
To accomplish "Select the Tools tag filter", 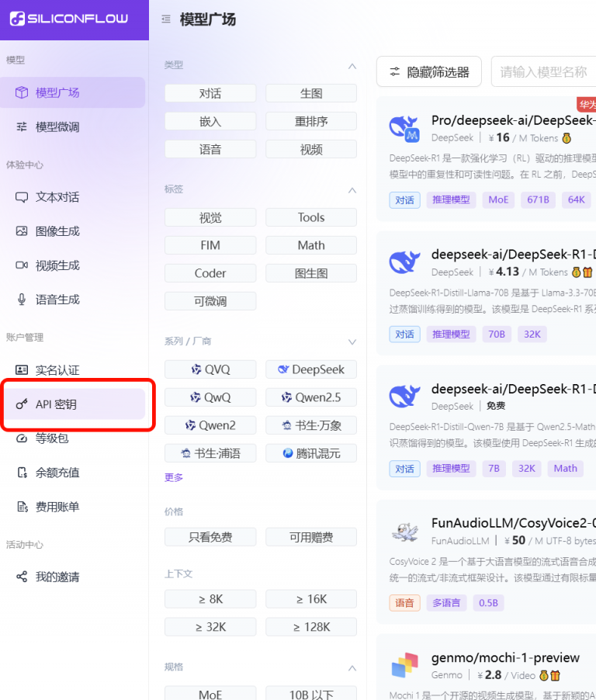I will [311, 217].
